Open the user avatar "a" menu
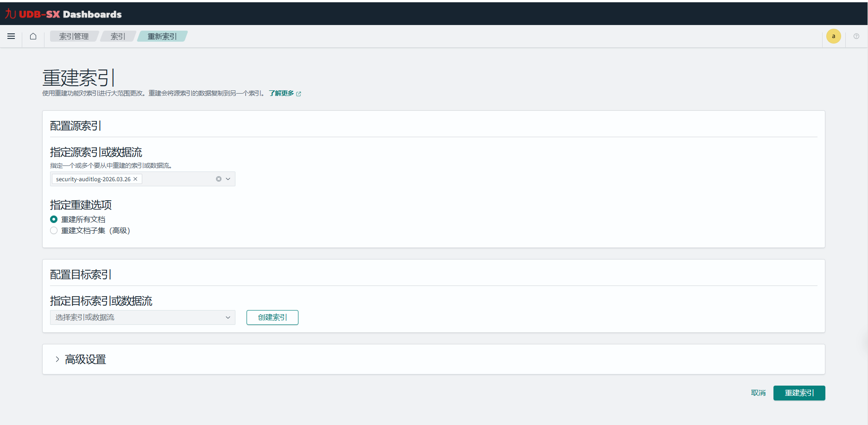The height and width of the screenshot is (425, 868). (x=833, y=36)
